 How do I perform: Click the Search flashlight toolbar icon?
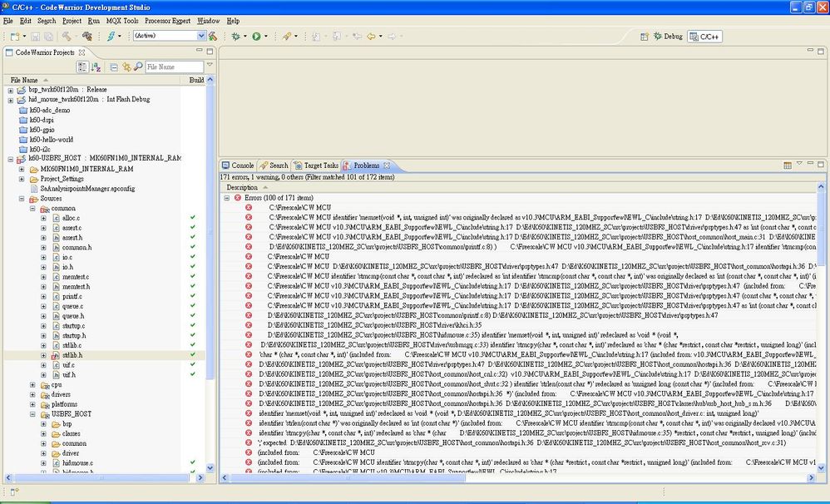[286, 36]
